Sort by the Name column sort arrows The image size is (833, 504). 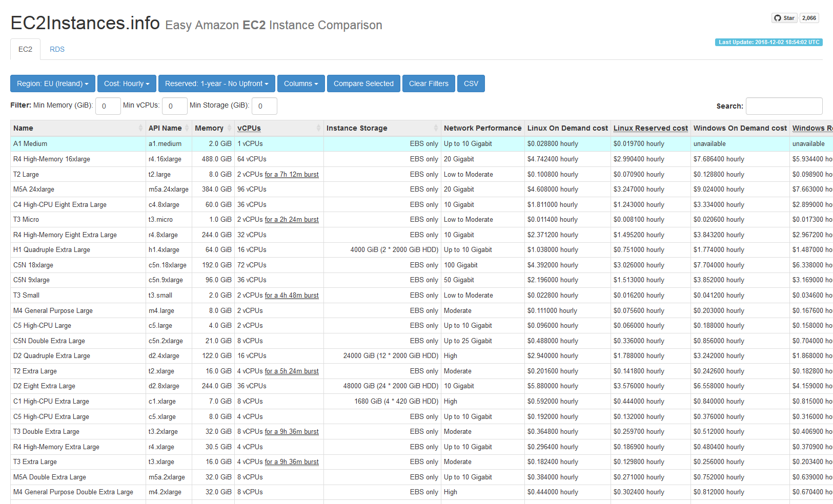[x=140, y=128]
